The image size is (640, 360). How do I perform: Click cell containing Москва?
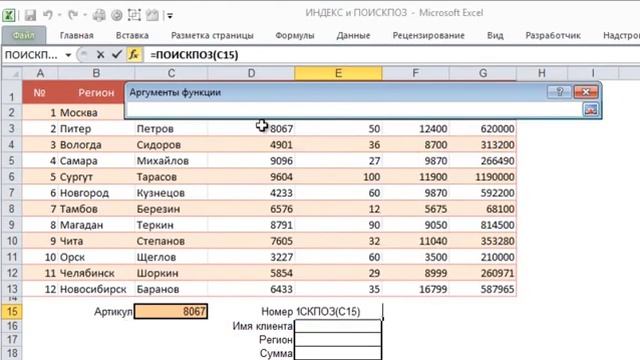[91, 112]
